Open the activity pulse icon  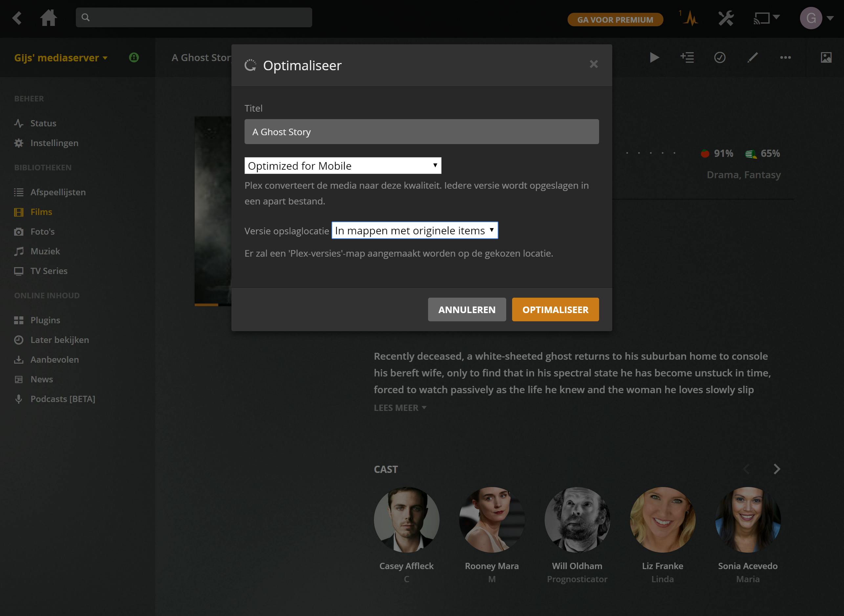coord(690,18)
